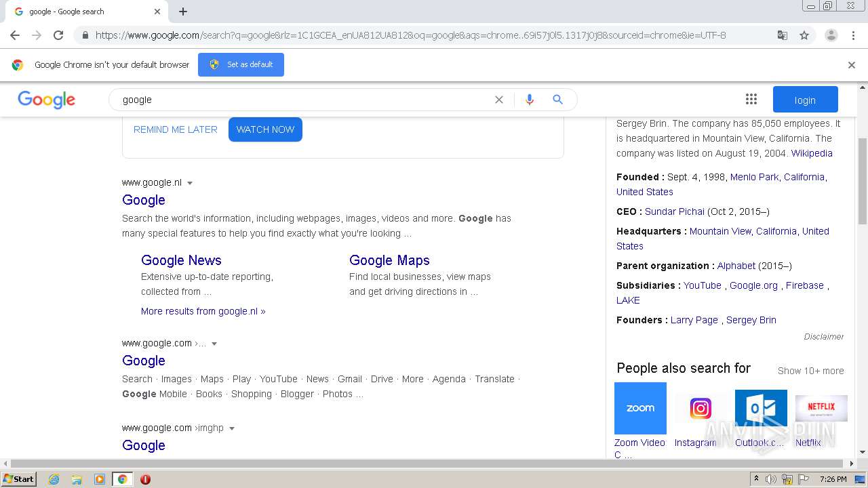Click the padlock site info icon
868x488 pixels.
click(x=85, y=35)
